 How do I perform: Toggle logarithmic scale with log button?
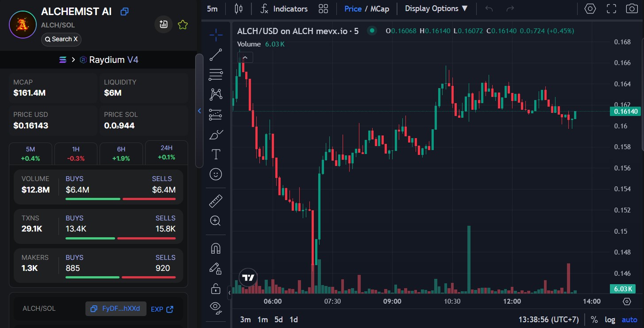(x=610, y=320)
